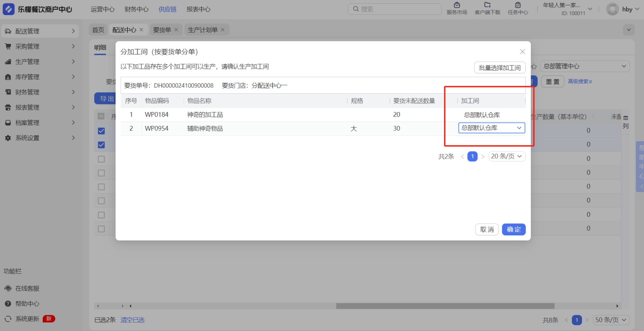Click the 批量选择加工间 button
Image resolution: width=644 pixels, height=331 pixels.
(500, 68)
